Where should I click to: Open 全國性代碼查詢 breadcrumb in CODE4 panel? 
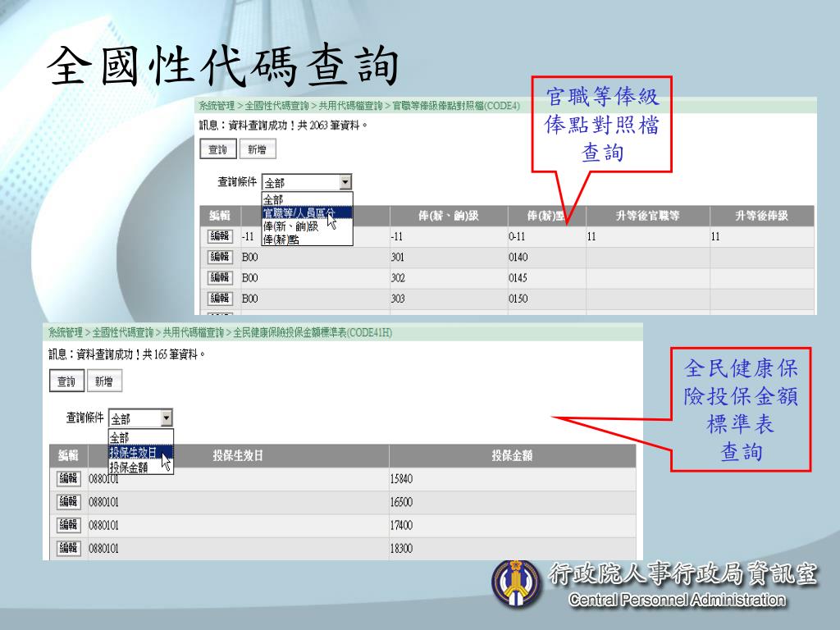click(x=277, y=106)
